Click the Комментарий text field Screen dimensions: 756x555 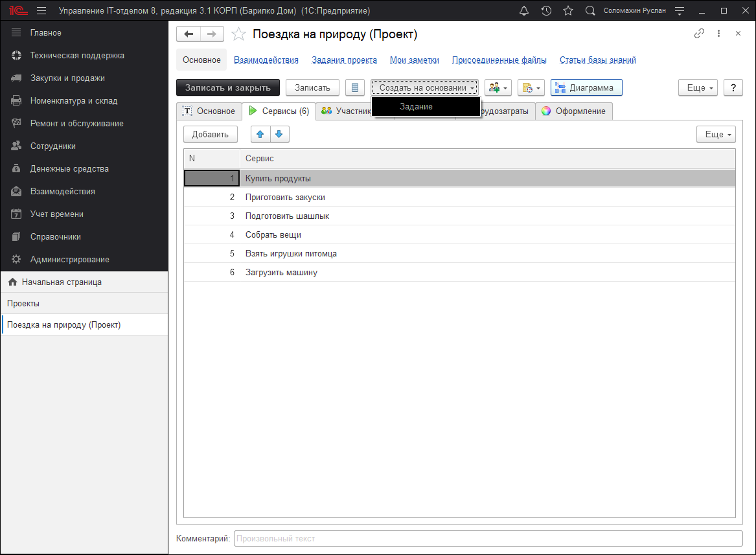[x=488, y=538]
